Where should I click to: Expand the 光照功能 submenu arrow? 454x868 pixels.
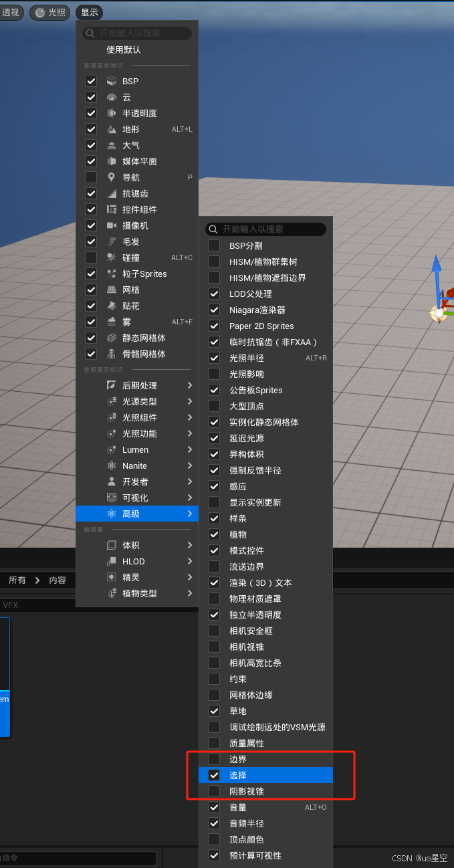pos(190,433)
